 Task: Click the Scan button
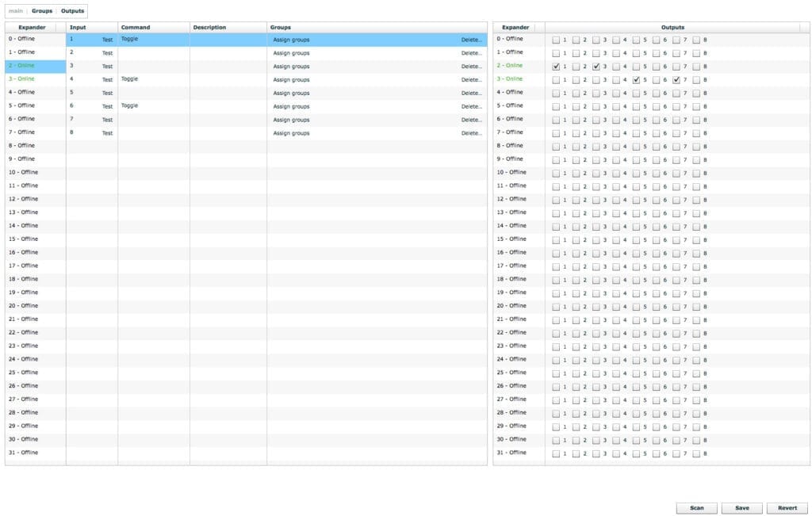(696, 508)
